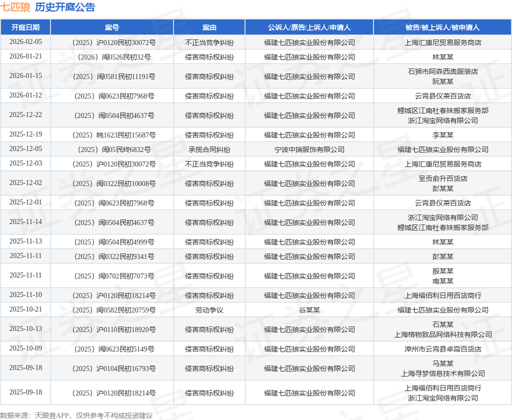Screen dimensions: 512x420
Task: Click defendant 殷某某
Action: click(442, 271)
